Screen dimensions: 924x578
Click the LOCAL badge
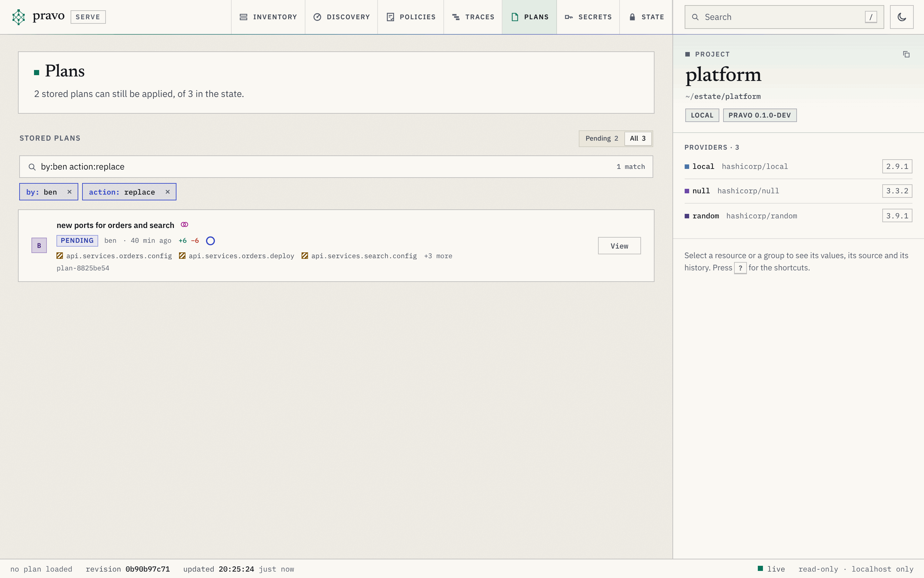[x=702, y=115]
